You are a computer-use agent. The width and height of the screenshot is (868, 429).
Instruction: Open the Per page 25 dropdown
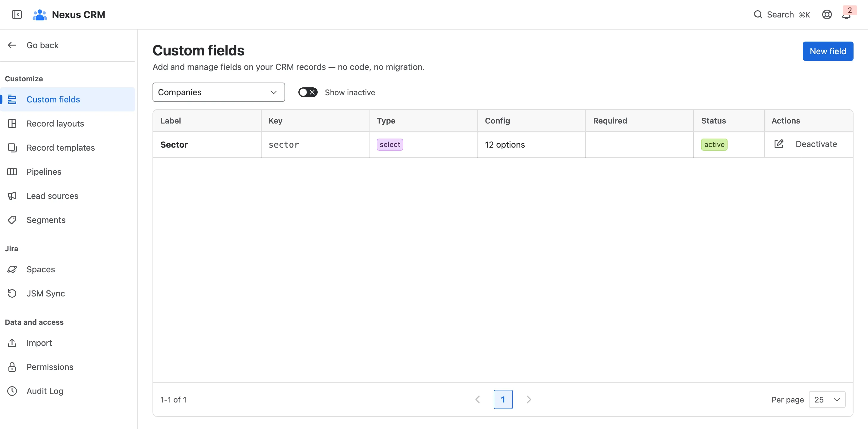pos(827,400)
